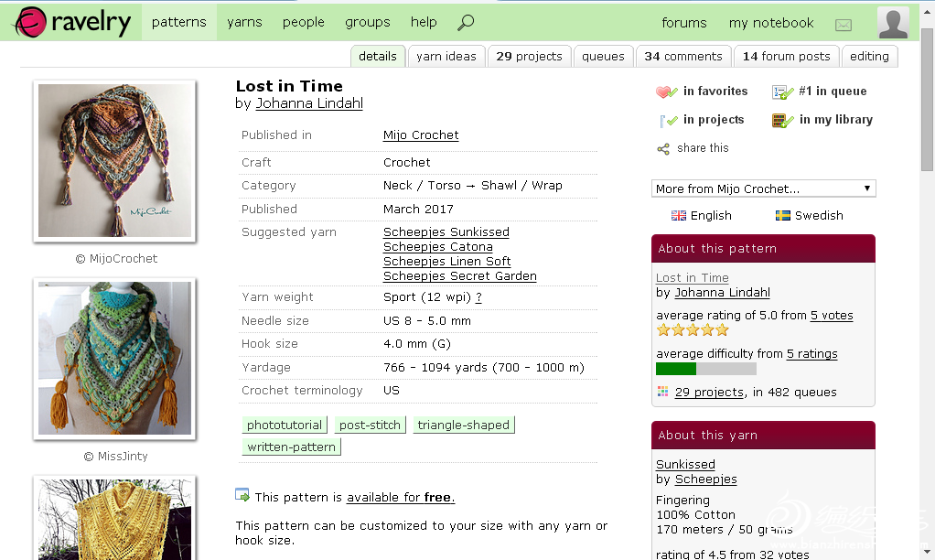The image size is (935, 560).
Task: Open Scheepjes Secret Garden yarn link
Action: 460,276
